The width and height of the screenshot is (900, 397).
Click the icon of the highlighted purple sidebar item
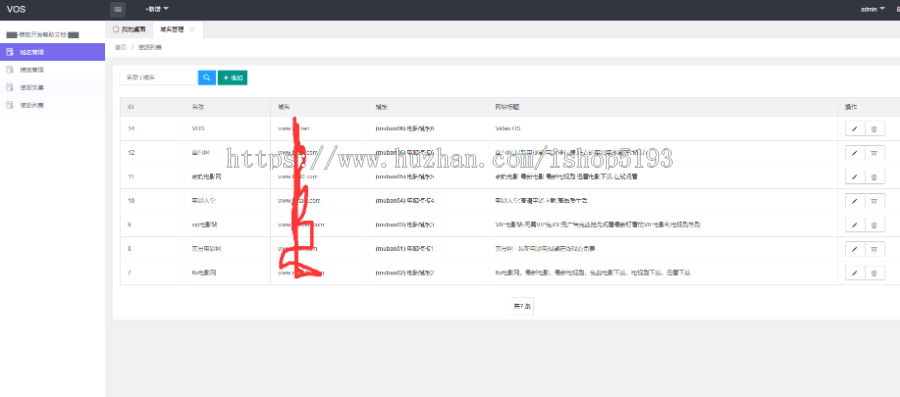tap(9, 52)
